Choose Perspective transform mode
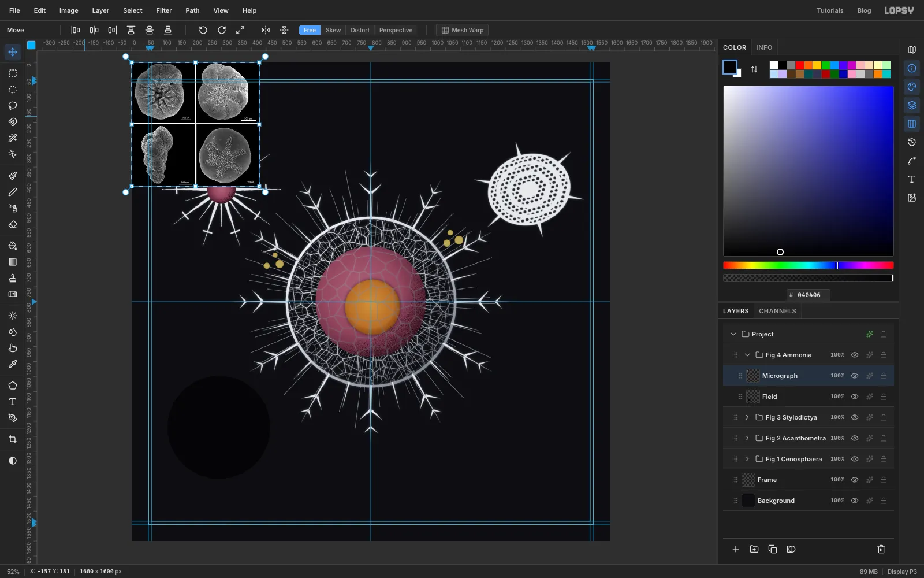Image resolution: width=924 pixels, height=578 pixels. (396, 30)
